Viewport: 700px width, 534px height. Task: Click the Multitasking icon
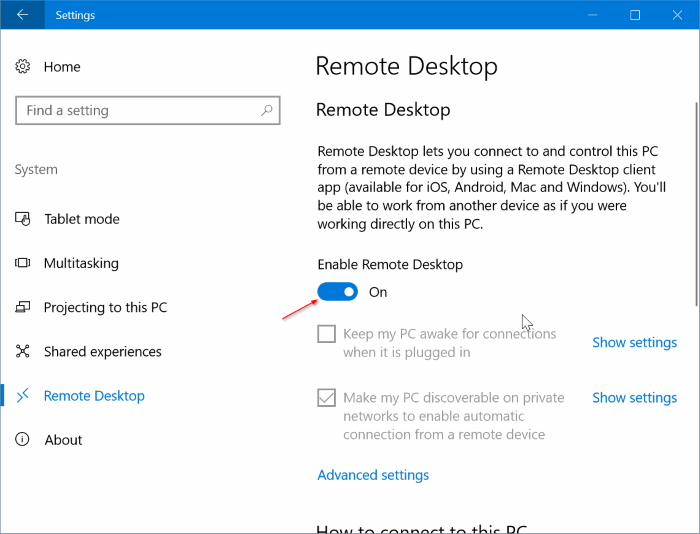pyautogui.click(x=22, y=263)
